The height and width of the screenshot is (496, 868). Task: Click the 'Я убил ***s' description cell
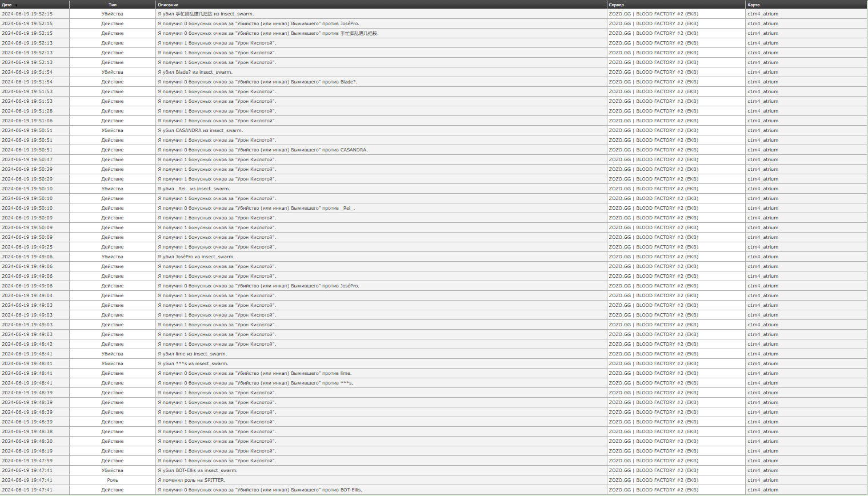(193, 363)
